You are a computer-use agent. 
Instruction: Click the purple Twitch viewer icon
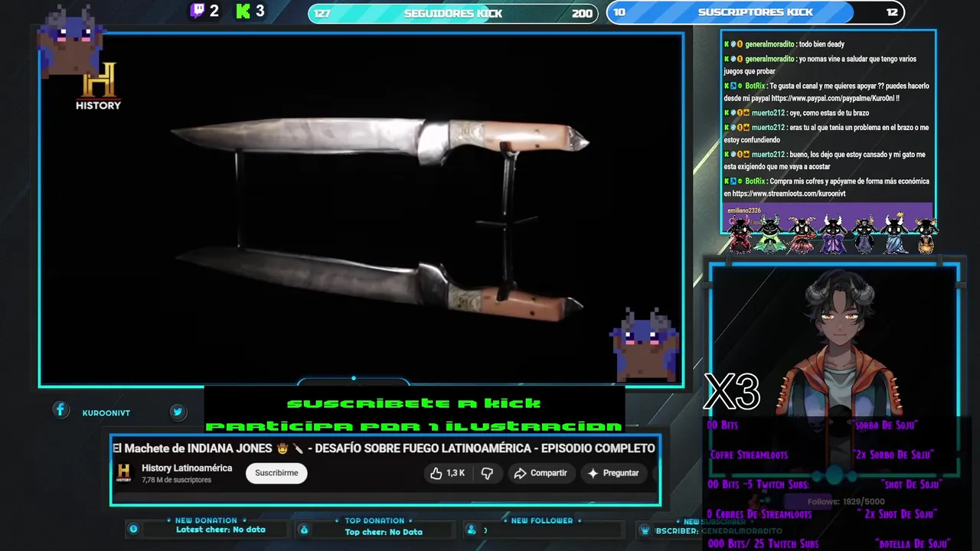coord(198,11)
